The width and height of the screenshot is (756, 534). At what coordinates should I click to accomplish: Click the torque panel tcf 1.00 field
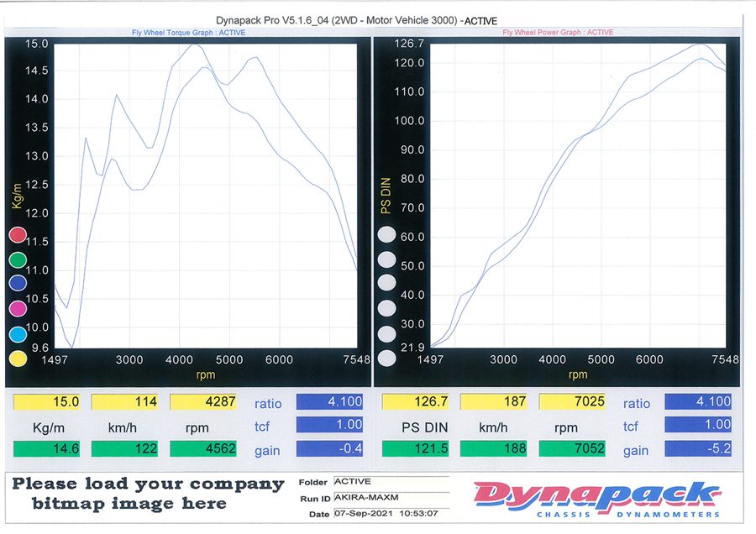tap(329, 424)
